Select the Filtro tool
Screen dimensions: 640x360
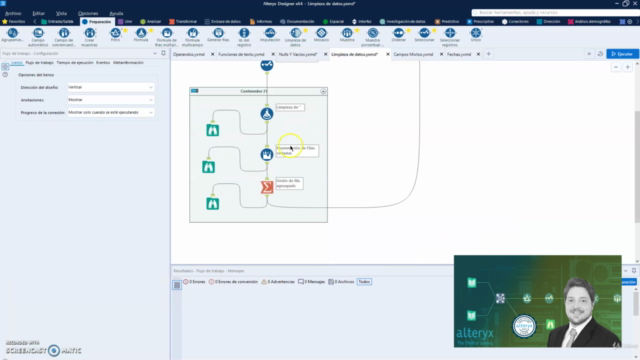[116, 35]
